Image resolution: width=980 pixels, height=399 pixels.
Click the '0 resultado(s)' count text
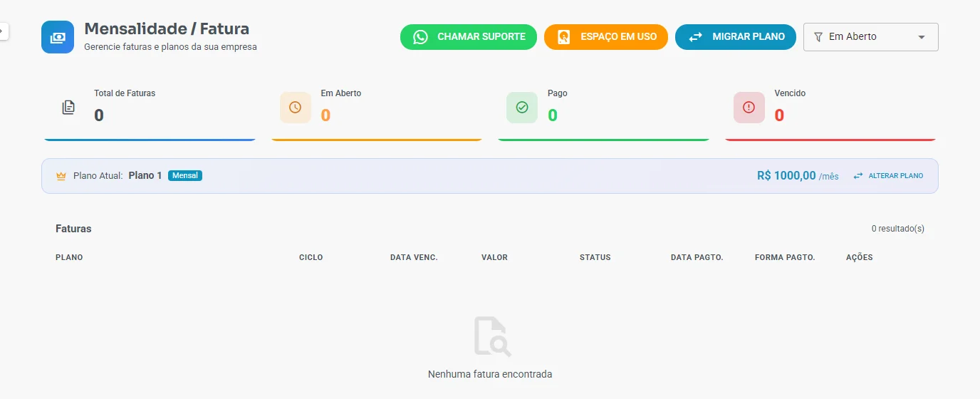pos(898,229)
